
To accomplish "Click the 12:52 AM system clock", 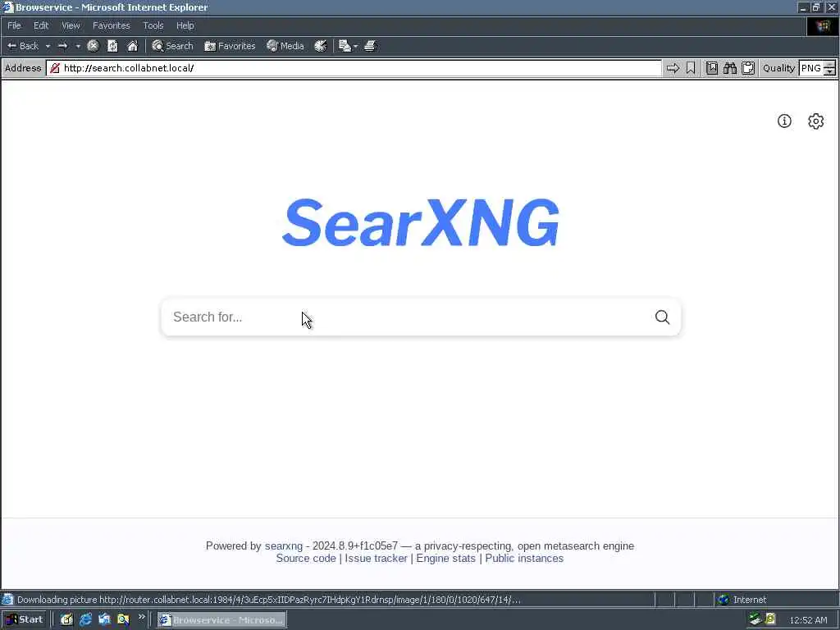I will 808,620.
